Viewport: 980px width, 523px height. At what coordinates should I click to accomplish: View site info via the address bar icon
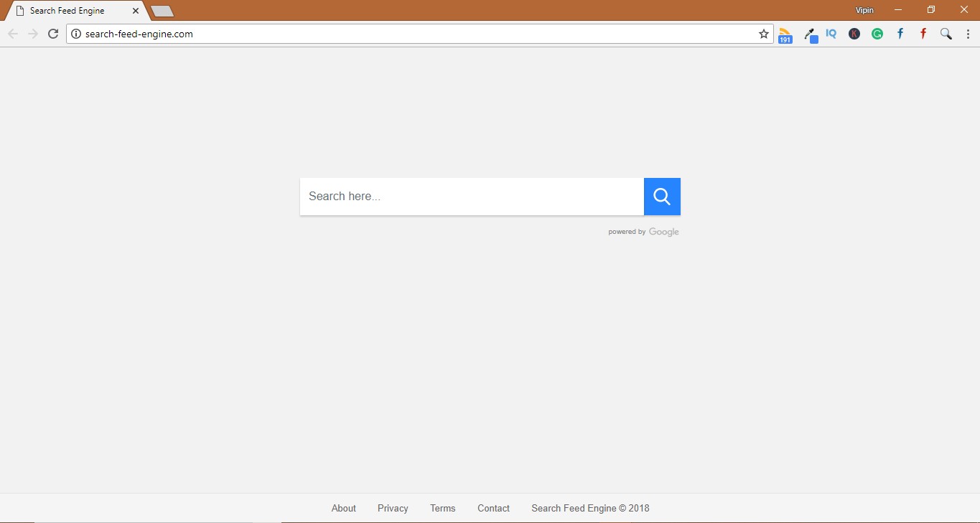click(x=75, y=34)
